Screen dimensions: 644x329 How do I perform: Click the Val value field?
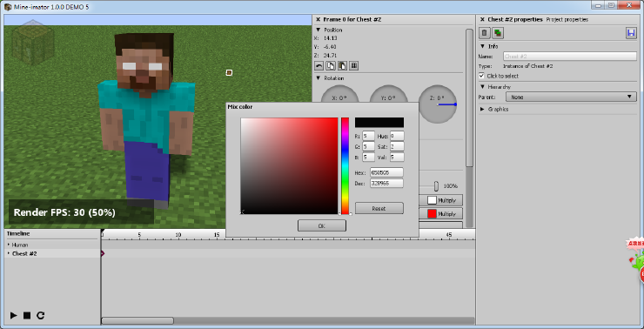click(x=397, y=158)
